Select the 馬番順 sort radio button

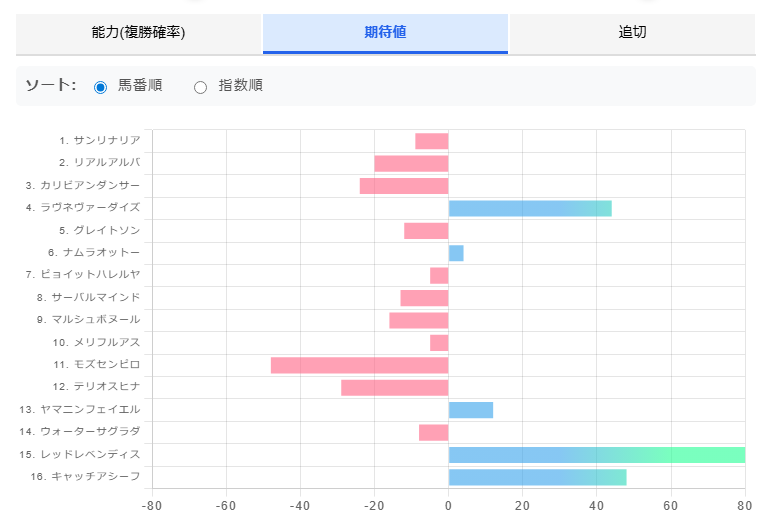(100, 87)
